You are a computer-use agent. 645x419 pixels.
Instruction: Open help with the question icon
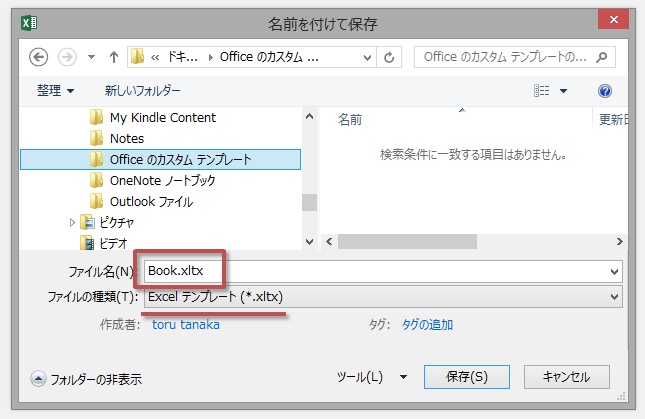[x=605, y=91]
